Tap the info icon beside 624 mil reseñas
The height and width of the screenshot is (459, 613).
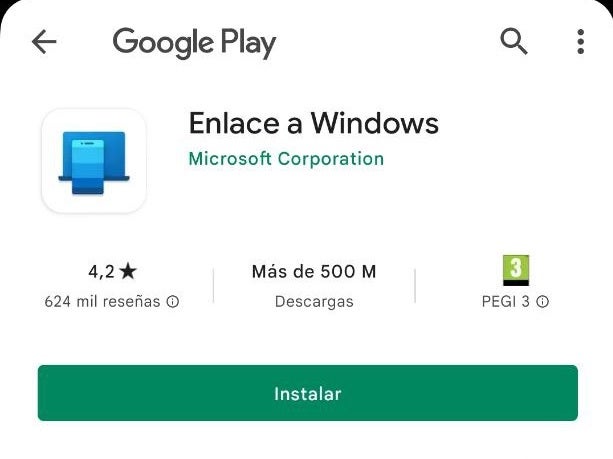tap(173, 301)
